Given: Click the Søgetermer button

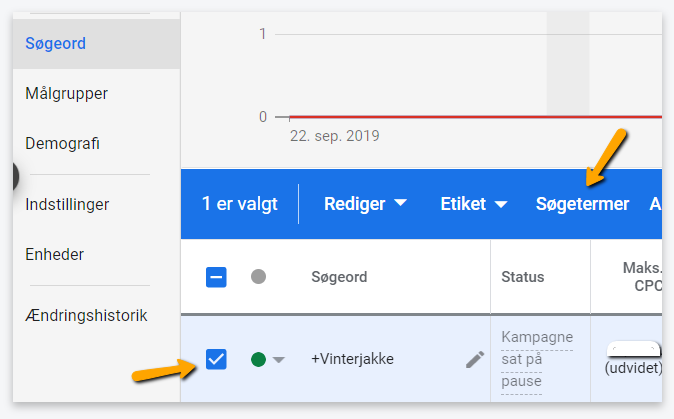Looking at the screenshot, I should [582, 204].
